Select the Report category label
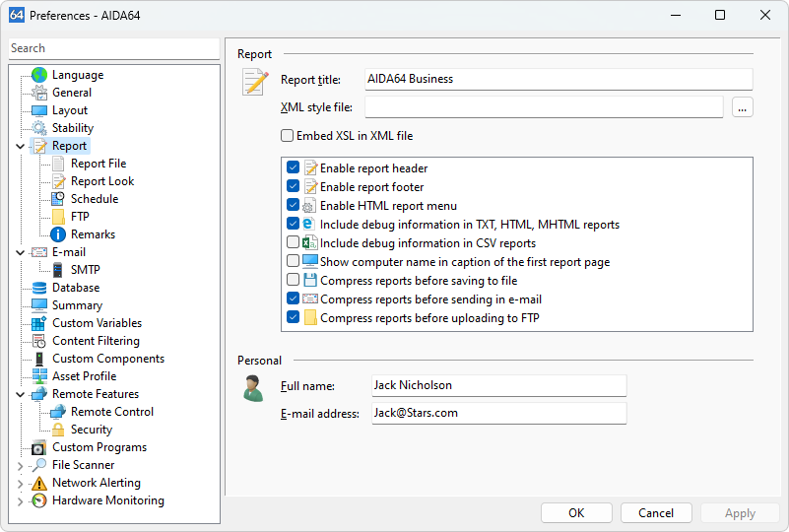 click(x=69, y=146)
